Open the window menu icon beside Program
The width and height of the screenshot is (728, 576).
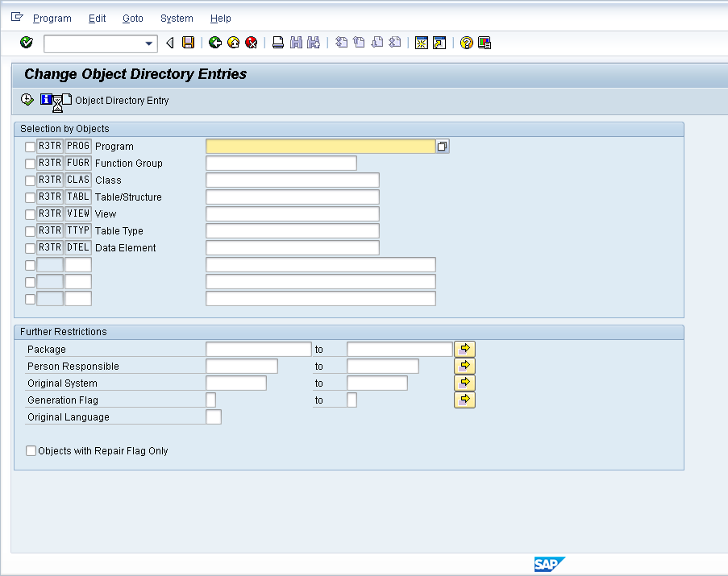tap(17, 17)
